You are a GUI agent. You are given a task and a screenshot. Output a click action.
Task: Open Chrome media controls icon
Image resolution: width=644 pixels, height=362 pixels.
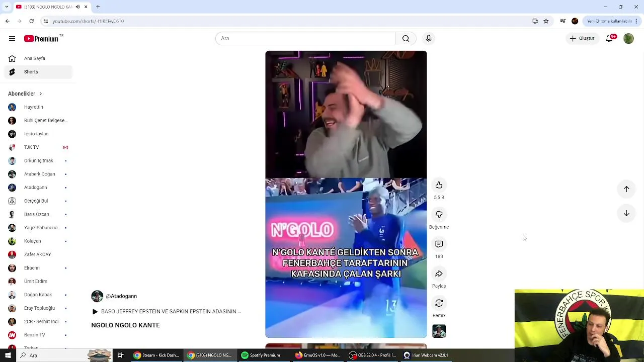pyautogui.click(x=563, y=21)
